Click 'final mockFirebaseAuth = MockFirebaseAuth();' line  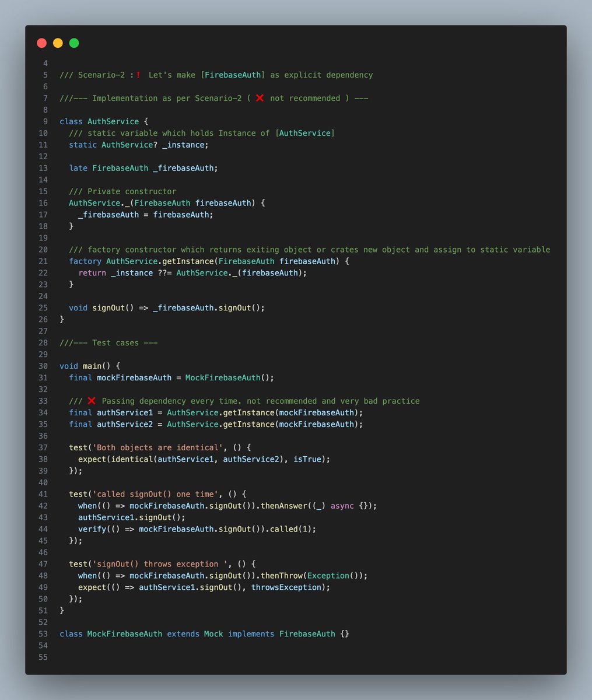tap(171, 377)
